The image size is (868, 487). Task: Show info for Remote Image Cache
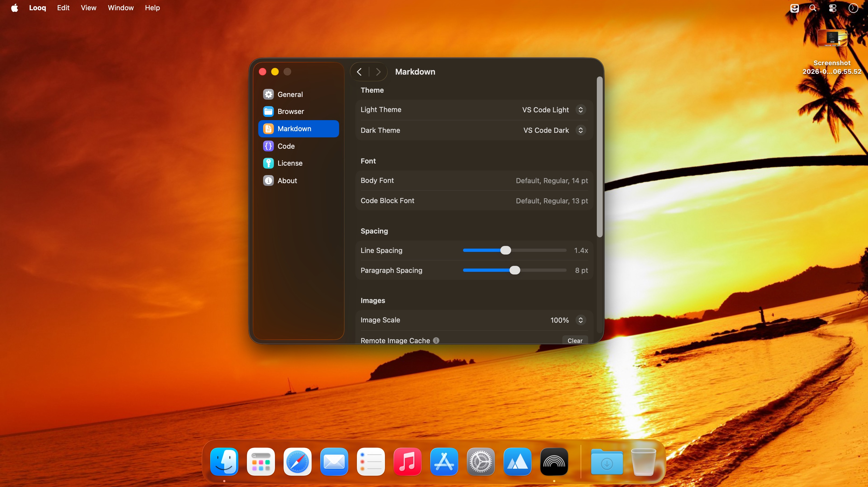[436, 340]
